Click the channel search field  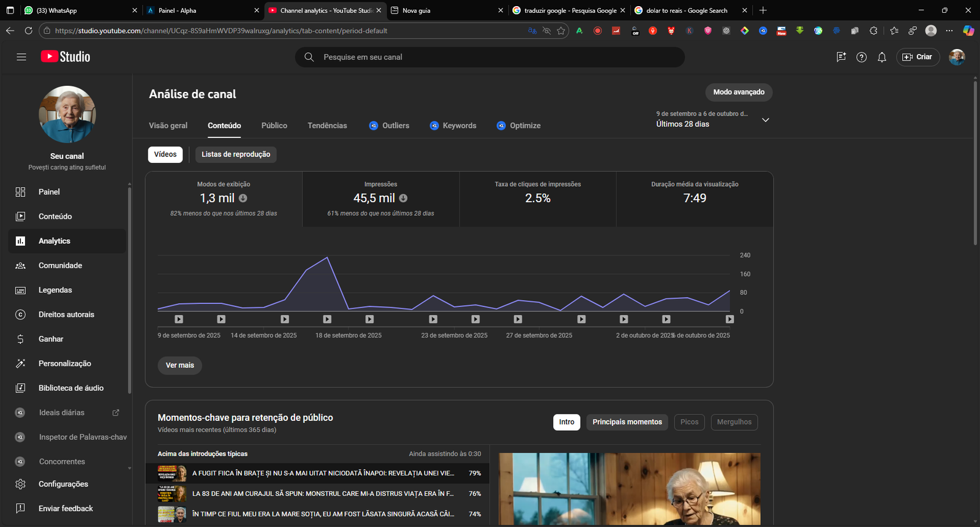(490, 57)
